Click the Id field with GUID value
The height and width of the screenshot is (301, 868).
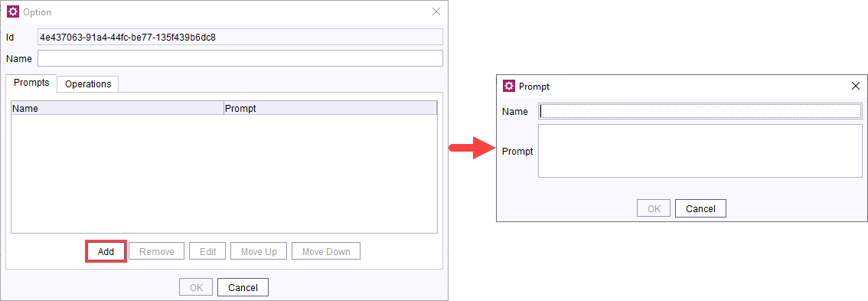pos(240,37)
